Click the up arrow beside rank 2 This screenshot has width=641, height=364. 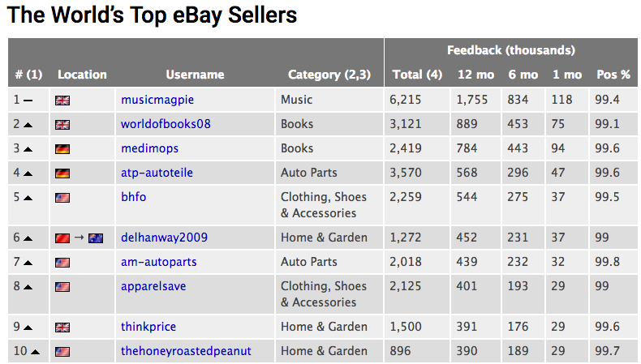pos(28,125)
